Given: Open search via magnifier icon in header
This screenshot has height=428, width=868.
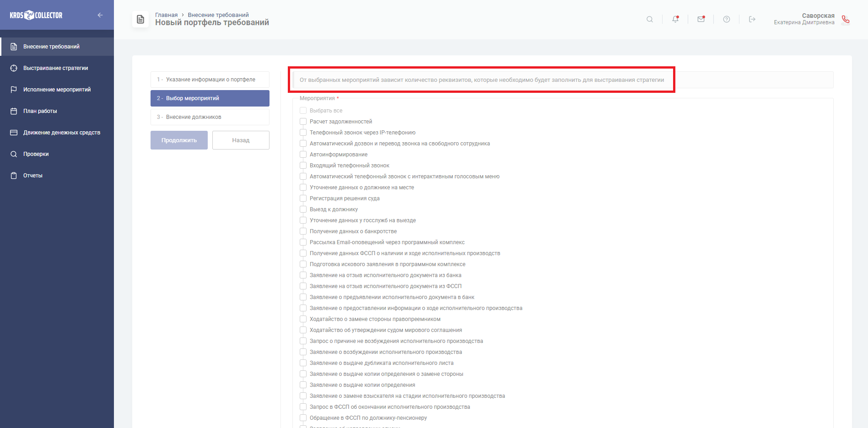Looking at the screenshot, I should (649, 19).
